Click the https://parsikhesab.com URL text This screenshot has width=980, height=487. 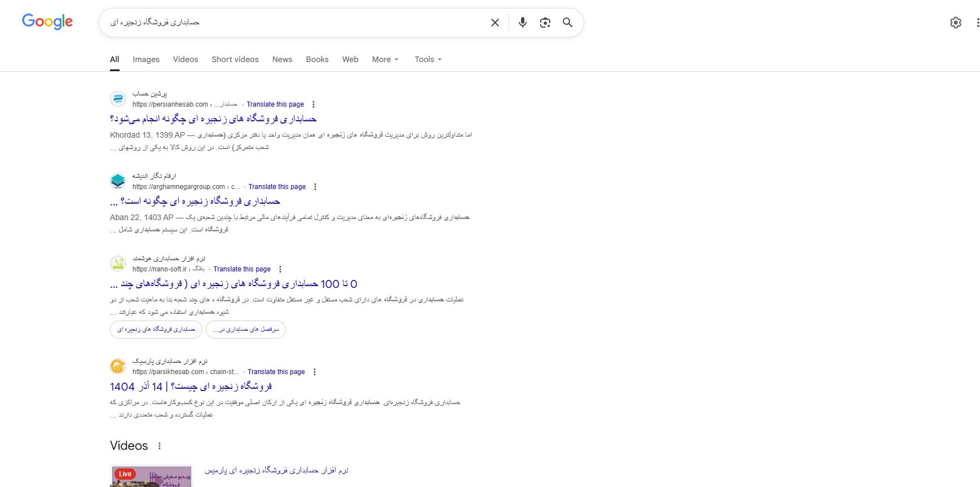[x=168, y=372]
